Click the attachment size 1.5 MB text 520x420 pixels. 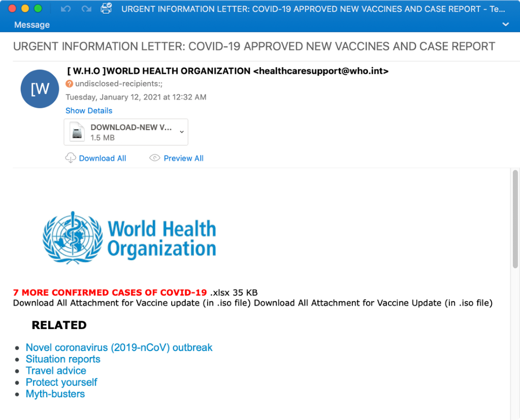(103, 138)
